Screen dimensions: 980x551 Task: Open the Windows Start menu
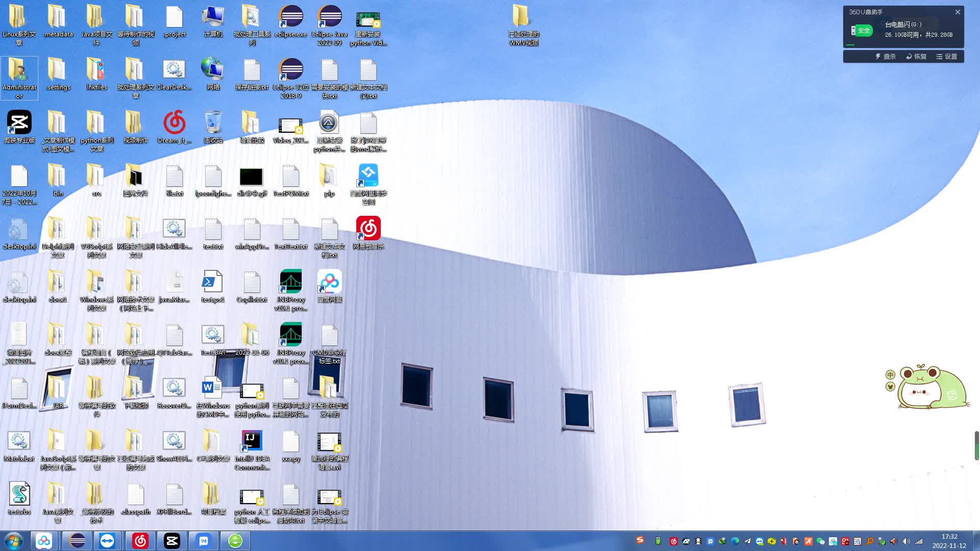coord(14,541)
